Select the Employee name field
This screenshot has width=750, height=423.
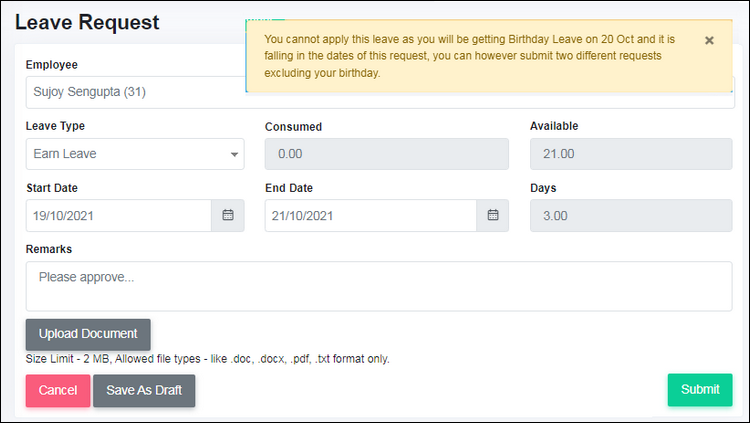coord(136,92)
